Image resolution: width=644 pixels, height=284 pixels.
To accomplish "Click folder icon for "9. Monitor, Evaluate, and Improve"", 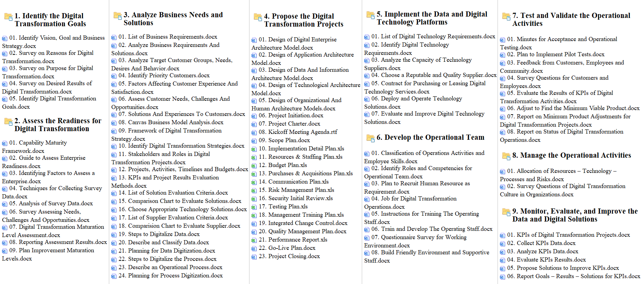I will (506, 212).
